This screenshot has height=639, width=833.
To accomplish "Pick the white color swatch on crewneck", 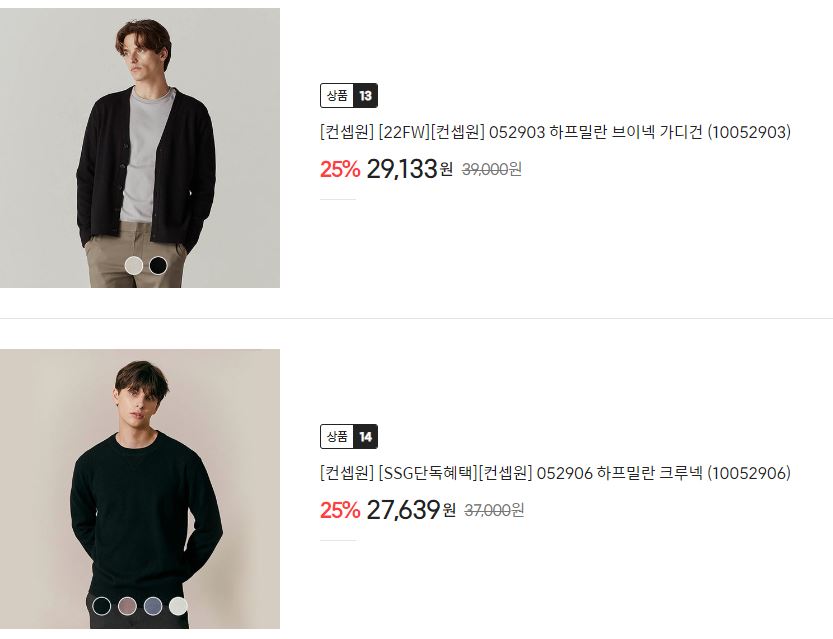I will 178,606.
